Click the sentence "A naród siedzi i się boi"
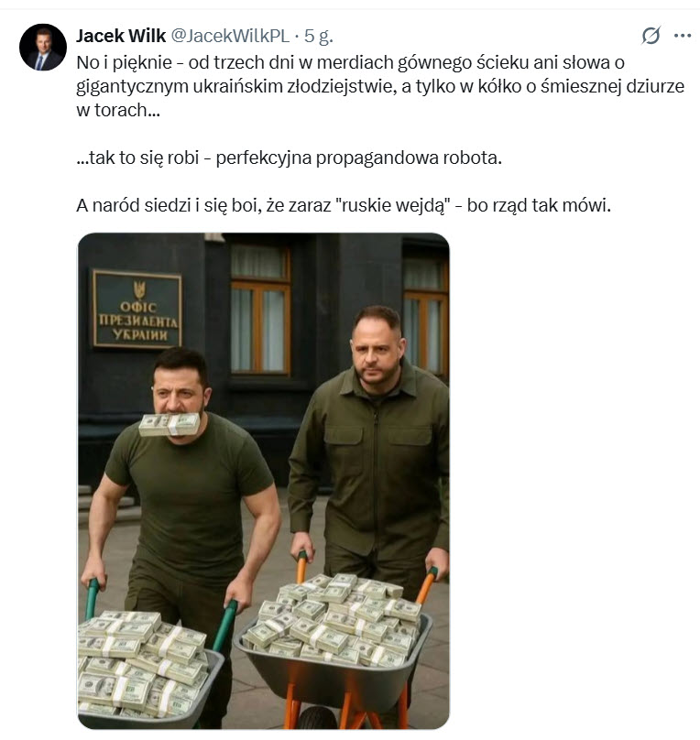Image resolution: width=700 pixels, height=740 pixels. click(x=344, y=205)
